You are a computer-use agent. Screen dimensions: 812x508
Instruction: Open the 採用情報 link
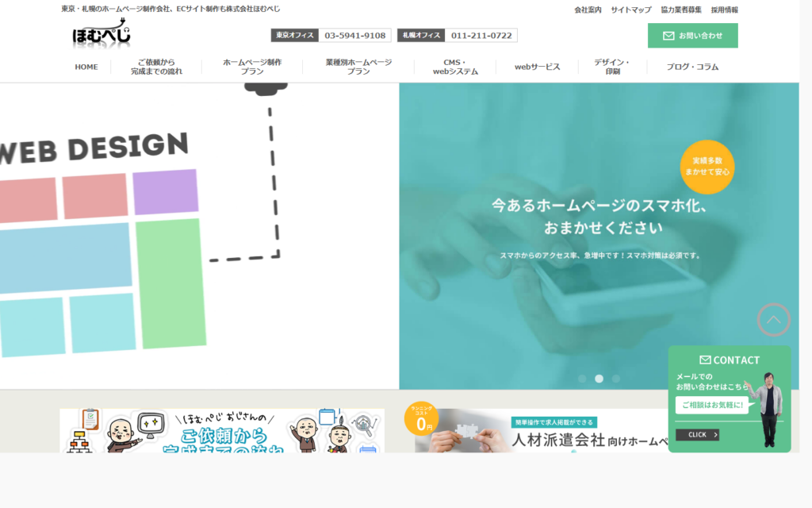(724, 10)
